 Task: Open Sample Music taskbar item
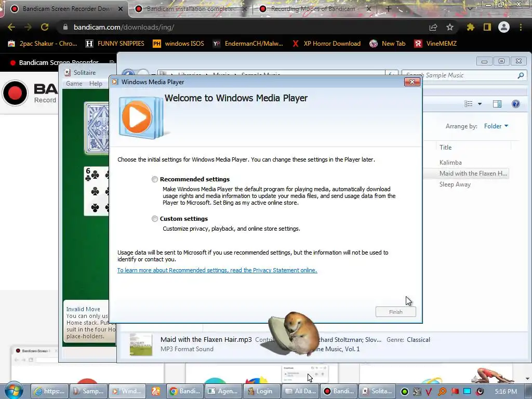(x=88, y=391)
